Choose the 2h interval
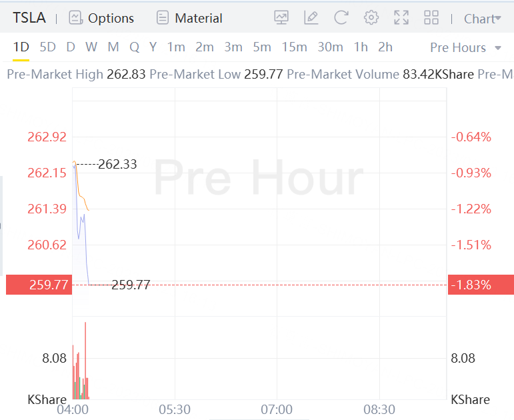Viewport: 514px width, 420px height. (385, 47)
